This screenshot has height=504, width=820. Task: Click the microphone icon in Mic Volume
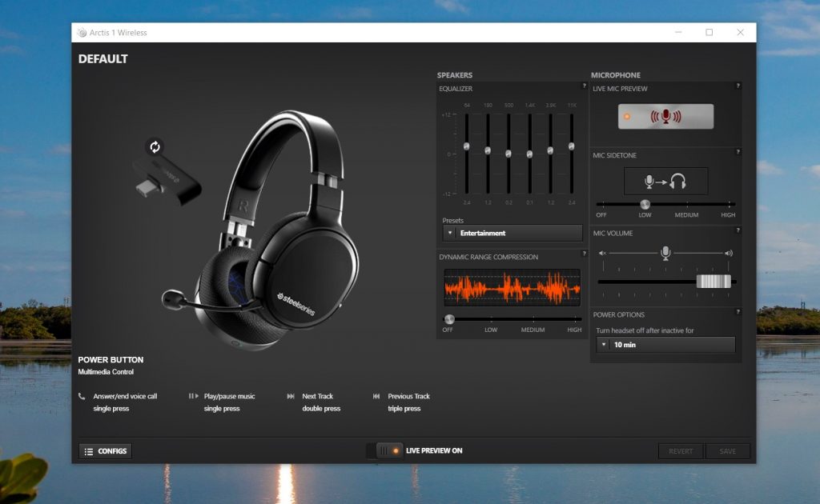click(665, 254)
